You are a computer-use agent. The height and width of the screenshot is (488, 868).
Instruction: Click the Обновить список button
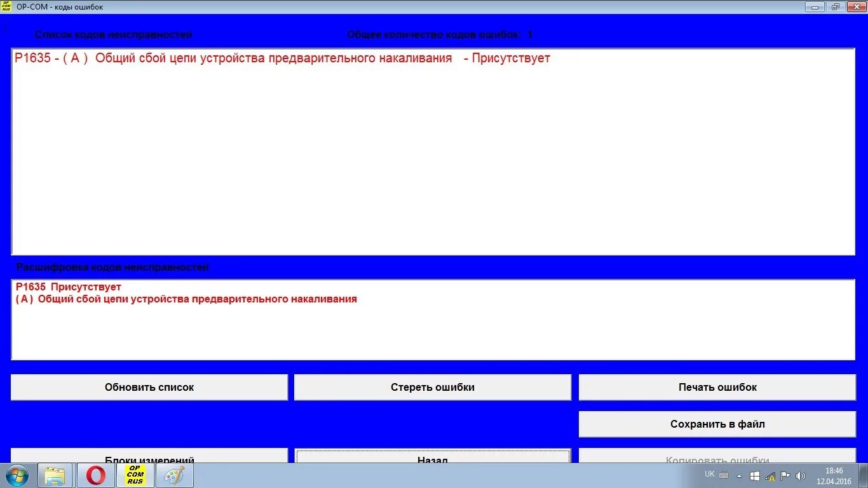[149, 387]
